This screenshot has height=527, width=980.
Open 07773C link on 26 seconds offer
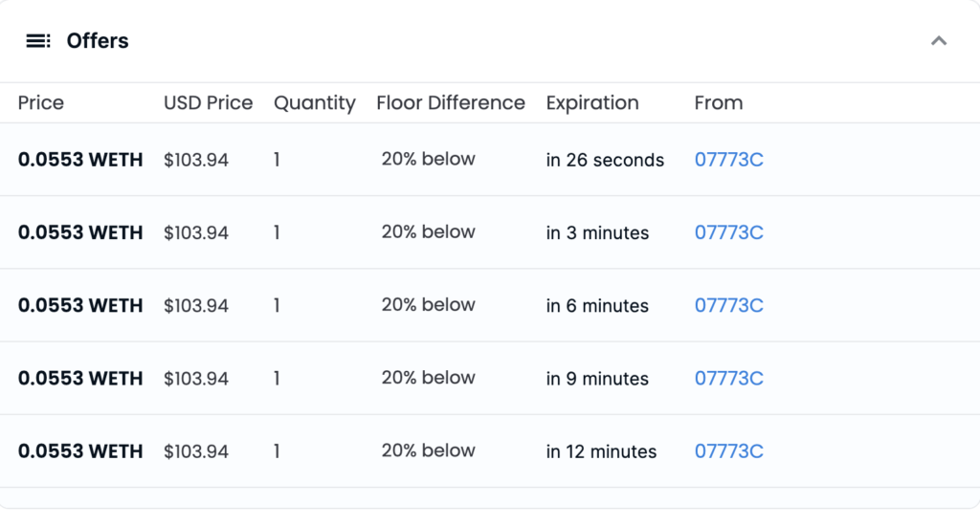click(x=728, y=160)
